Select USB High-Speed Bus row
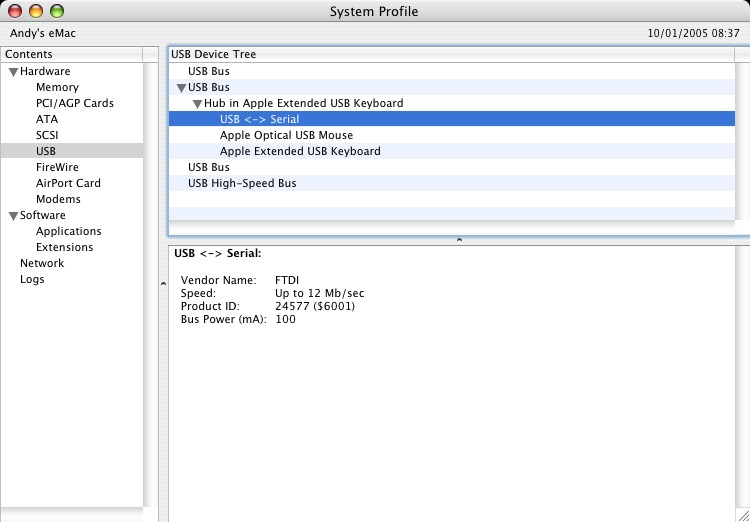 (452, 183)
